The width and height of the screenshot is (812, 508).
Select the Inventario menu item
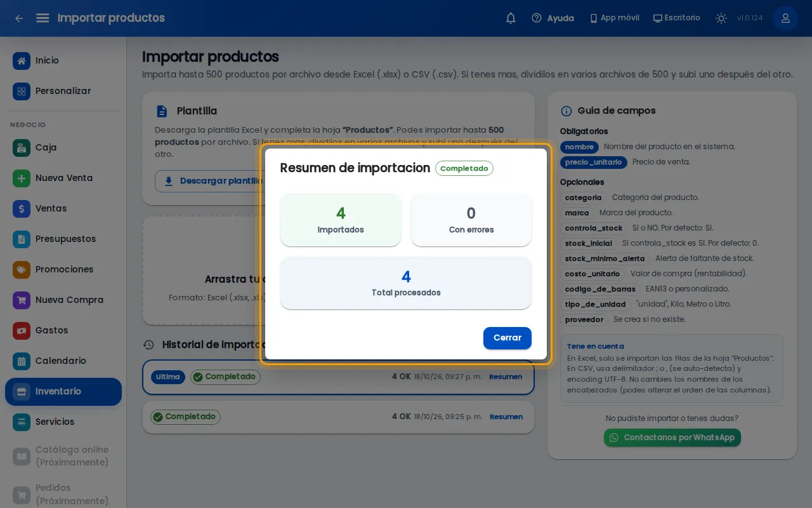pos(63,391)
